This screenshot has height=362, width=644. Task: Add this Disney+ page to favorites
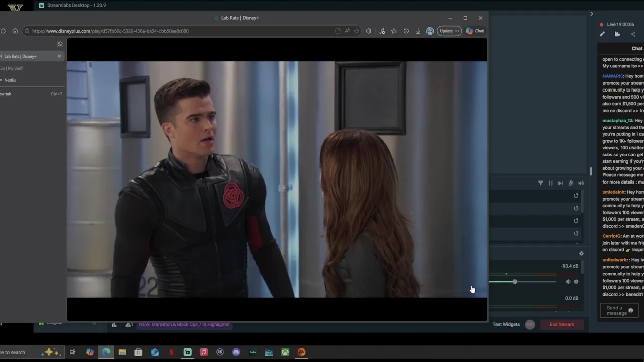(x=356, y=31)
